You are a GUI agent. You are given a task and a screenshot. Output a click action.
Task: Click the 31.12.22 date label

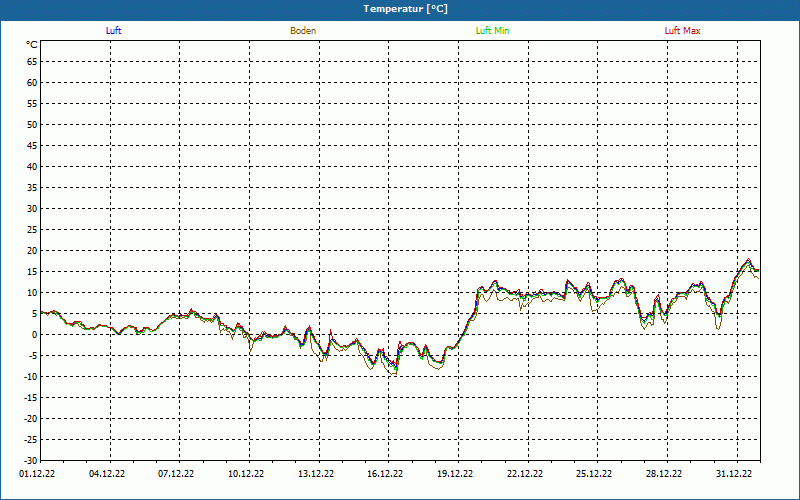point(734,473)
